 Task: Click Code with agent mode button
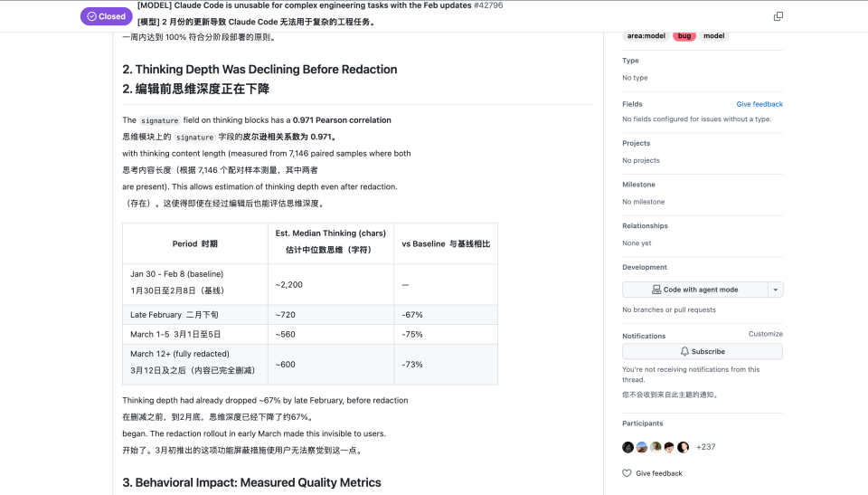pos(694,290)
